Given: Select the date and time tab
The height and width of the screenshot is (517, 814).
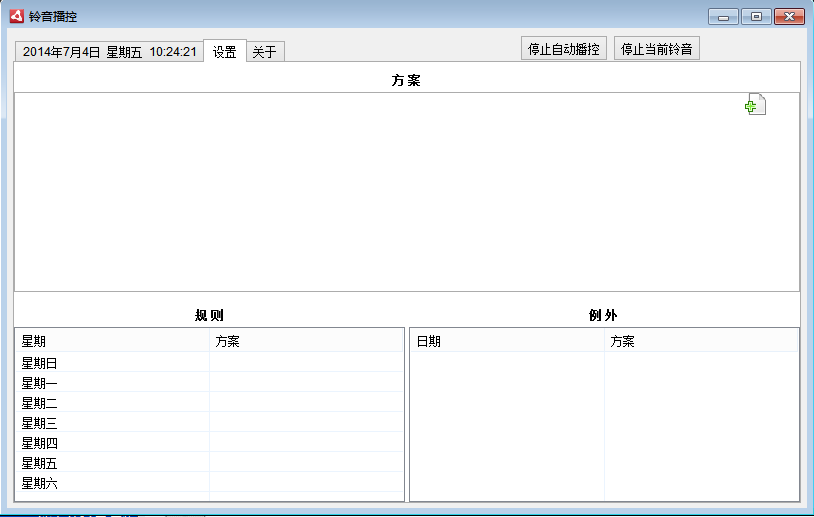Looking at the screenshot, I should [x=109, y=51].
